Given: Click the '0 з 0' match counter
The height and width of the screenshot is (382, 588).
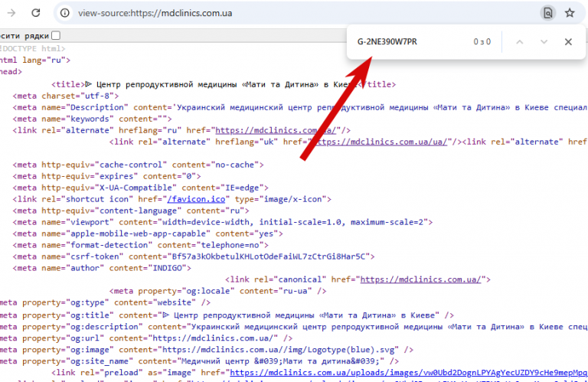Looking at the screenshot, I should point(482,41).
